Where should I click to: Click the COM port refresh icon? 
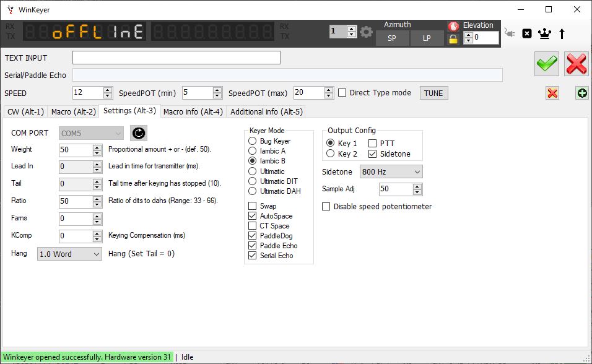click(139, 133)
